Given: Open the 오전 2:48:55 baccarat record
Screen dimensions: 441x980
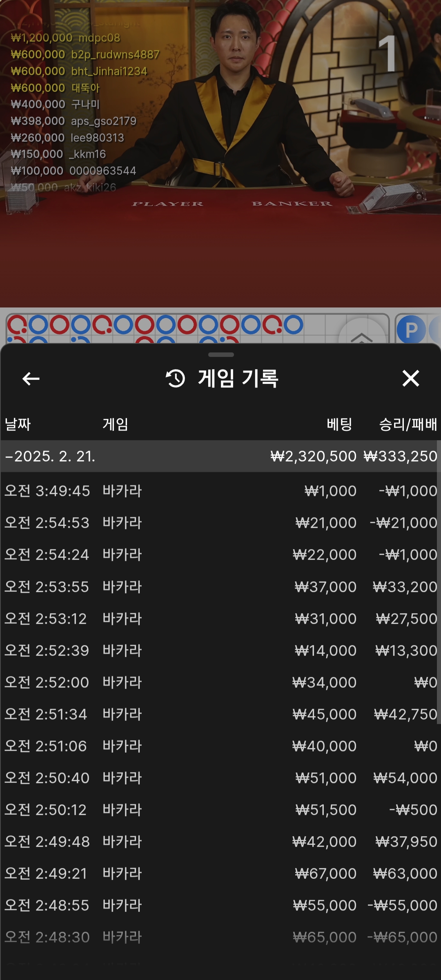Looking at the screenshot, I should [220, 905].
